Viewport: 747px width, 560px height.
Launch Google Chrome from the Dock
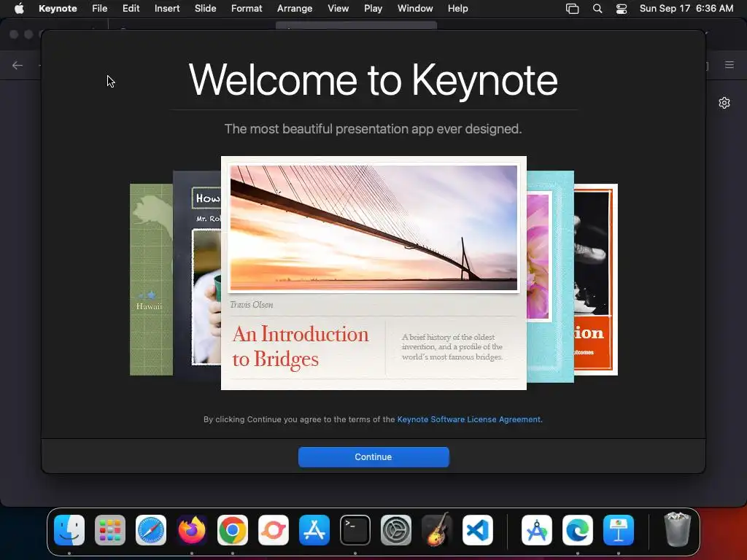pyautogui.click(x=233, y=530)
